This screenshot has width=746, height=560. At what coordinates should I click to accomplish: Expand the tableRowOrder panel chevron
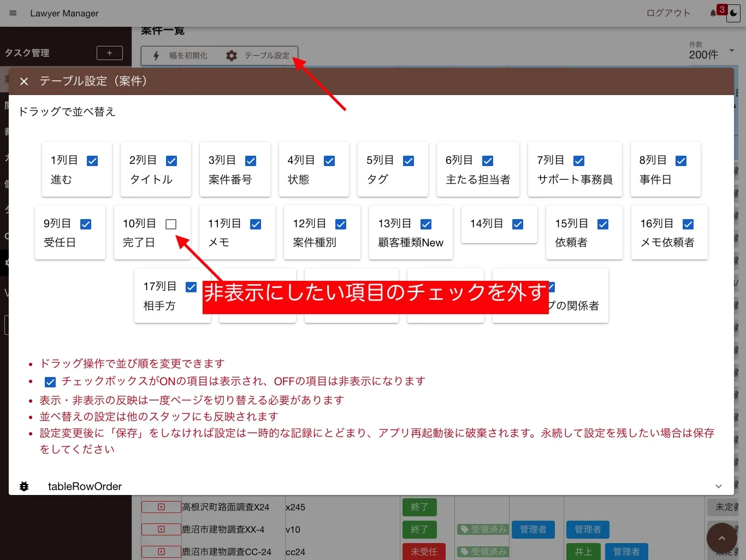pyautogui.click(x=719, y=486)
